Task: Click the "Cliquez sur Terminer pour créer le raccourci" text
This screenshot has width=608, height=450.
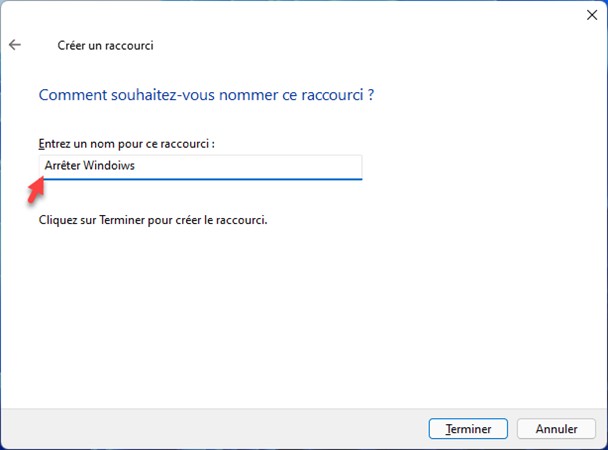Action: click(x=152, y=218)
